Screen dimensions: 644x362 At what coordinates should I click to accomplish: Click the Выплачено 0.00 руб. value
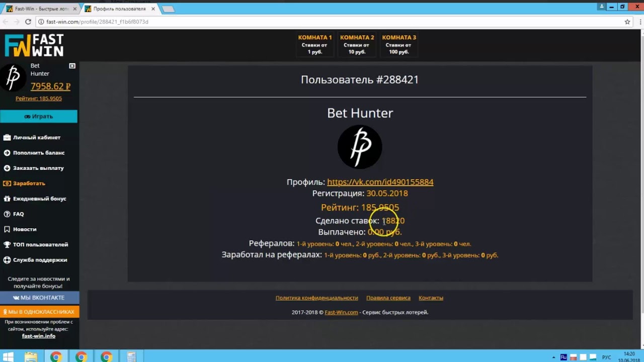pos(385,232)
